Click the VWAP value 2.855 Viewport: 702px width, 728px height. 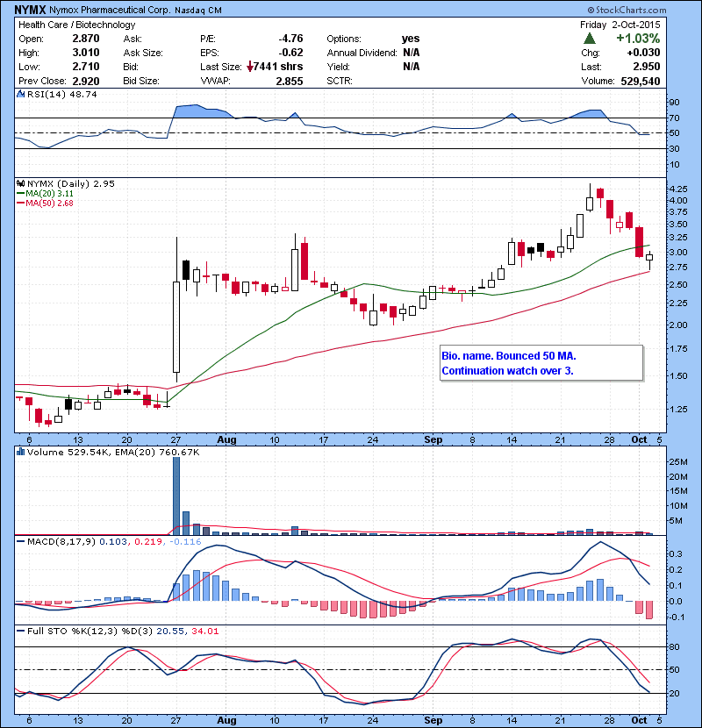click(290, 82)
